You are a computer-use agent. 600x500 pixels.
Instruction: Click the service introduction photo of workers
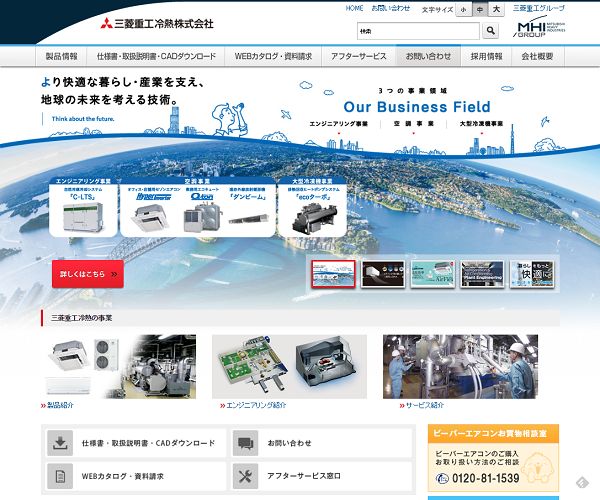(x=460, y=366)
